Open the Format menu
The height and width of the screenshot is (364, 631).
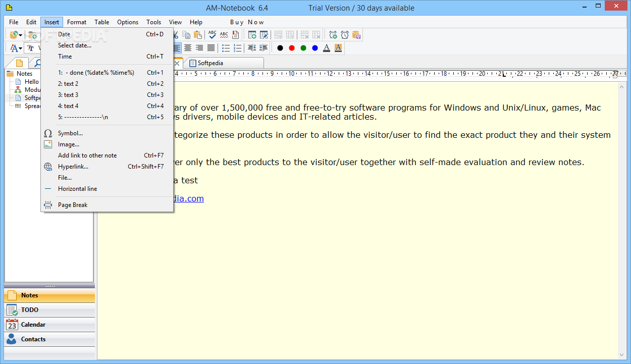click(77, 22)
